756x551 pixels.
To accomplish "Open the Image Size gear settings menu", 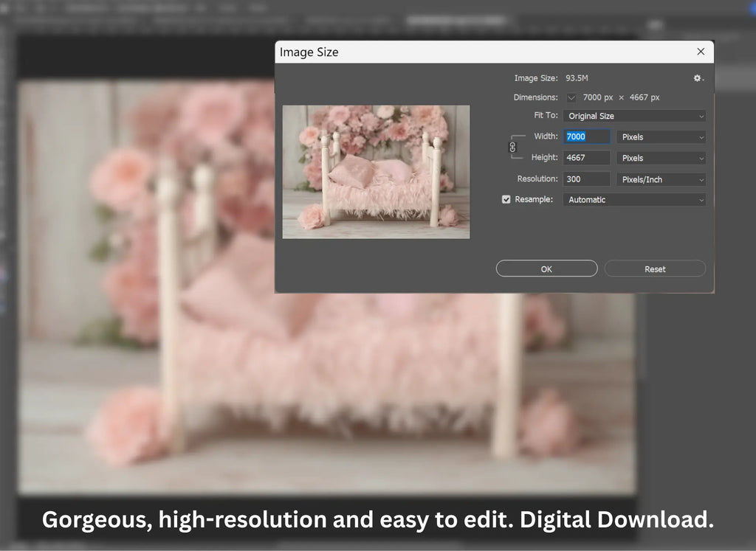I will click(x=698, y=78).
